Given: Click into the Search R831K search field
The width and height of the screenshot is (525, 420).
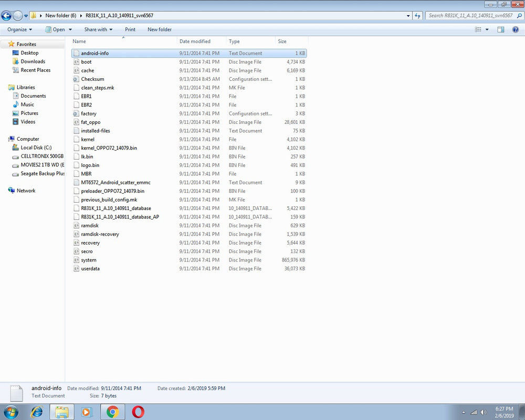Looking at the screenshot, I should coord(470,15).
